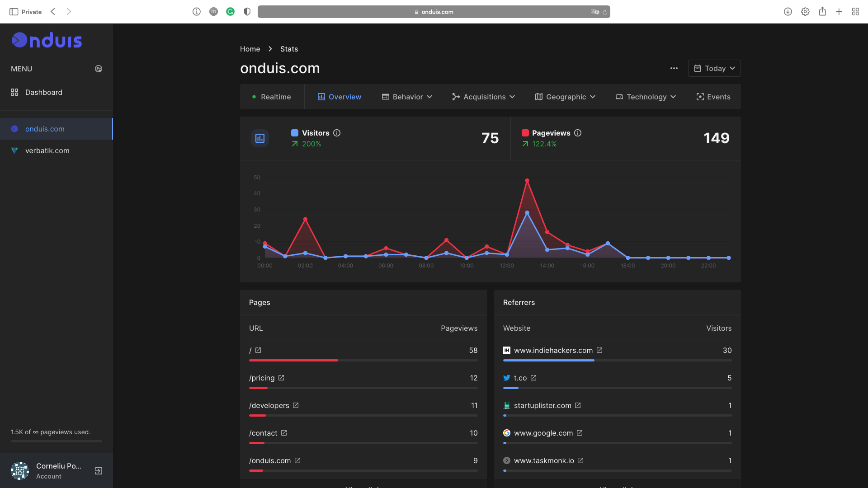The width and height of the screenshot is (868, 488).
Task: Select onduis.com in the sidebar
Action: [x=57, y=129]
